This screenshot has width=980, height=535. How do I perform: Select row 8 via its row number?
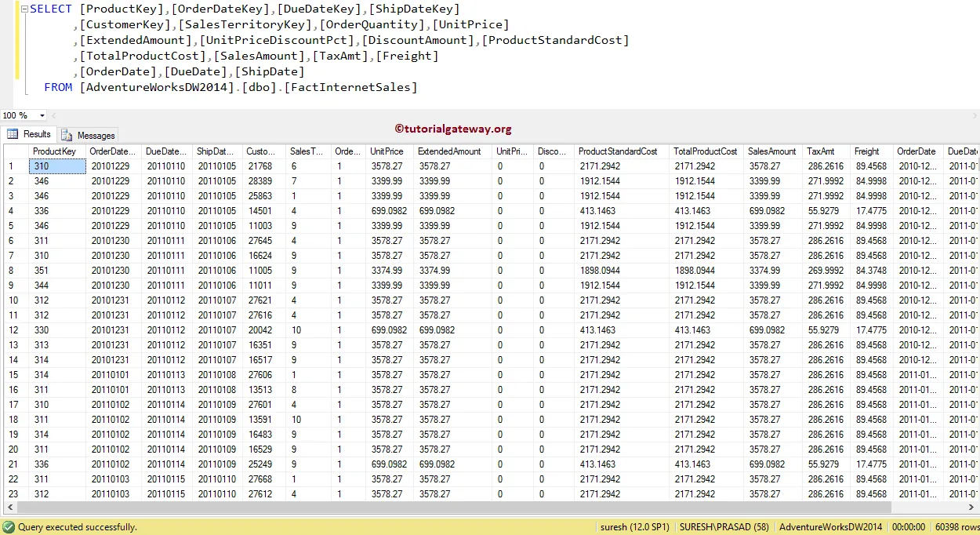(x=15, y=271)
